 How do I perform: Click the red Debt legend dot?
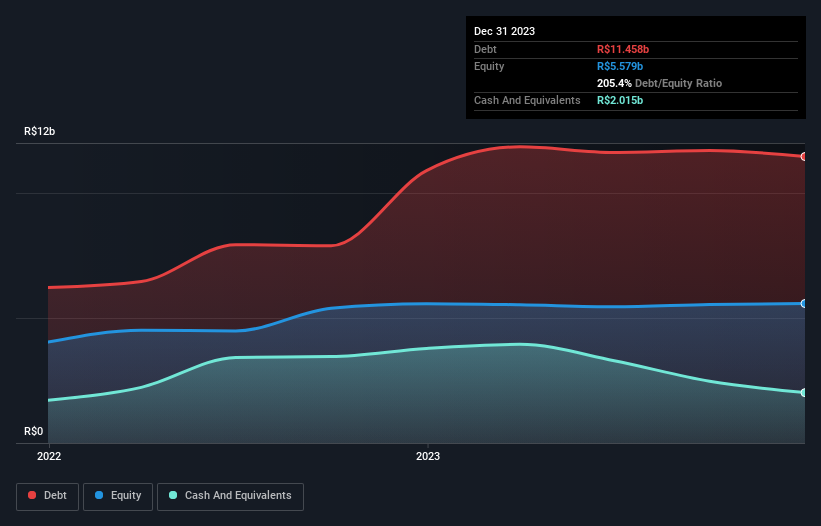(x=32, y=495)
